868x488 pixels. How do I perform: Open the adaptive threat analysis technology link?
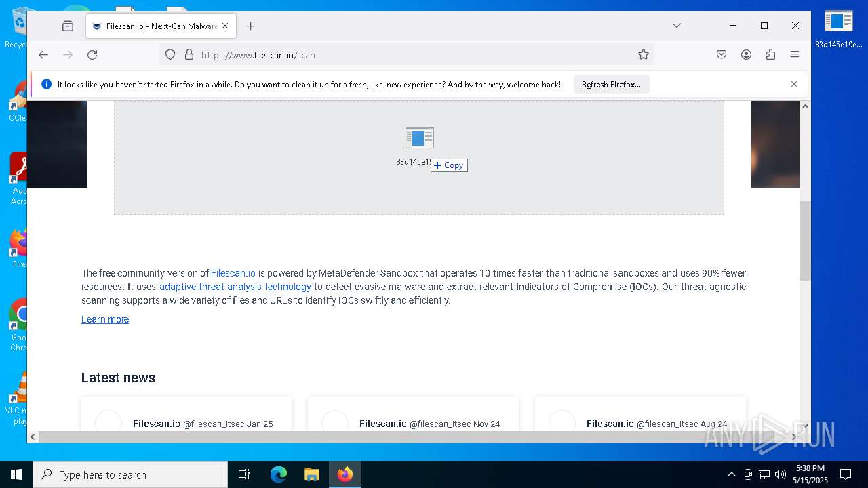click(235, 287)
